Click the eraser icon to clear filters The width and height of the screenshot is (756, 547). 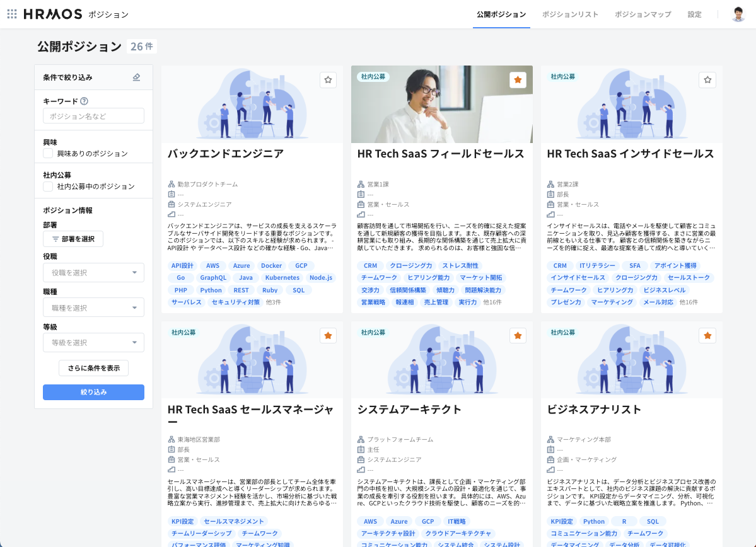137,78
